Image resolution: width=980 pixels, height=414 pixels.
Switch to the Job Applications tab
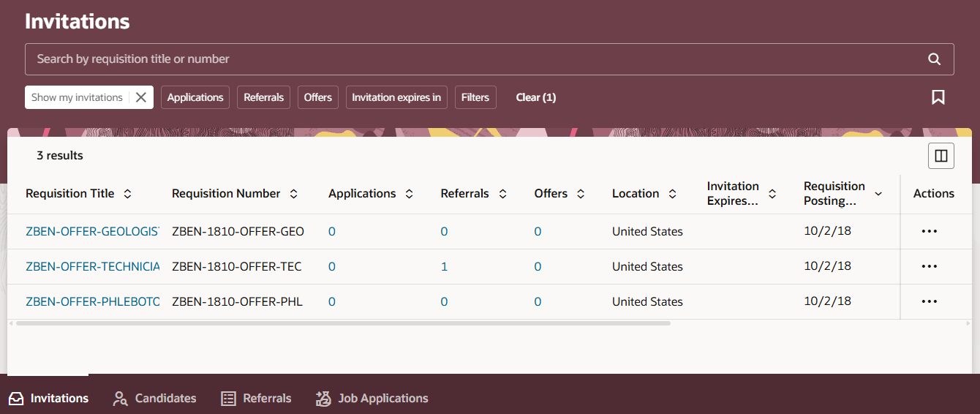[372, 399]
